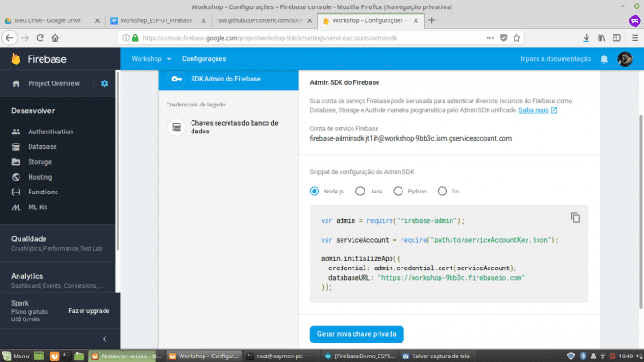Image resolution: width=644 pixels, height=362 pixels.
Task: Click sidebar vertical scrollbar
Action: 118,160
